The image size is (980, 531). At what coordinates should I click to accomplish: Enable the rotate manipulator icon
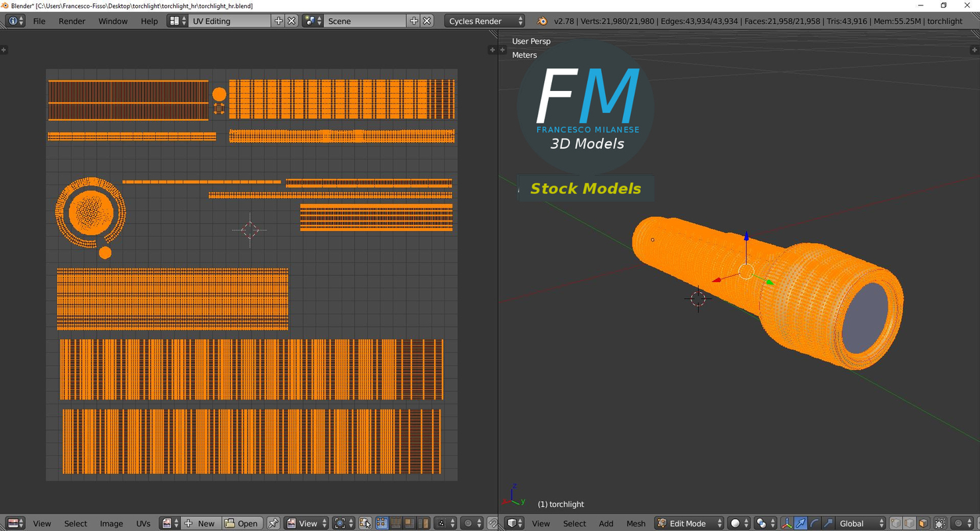(815, 524)
